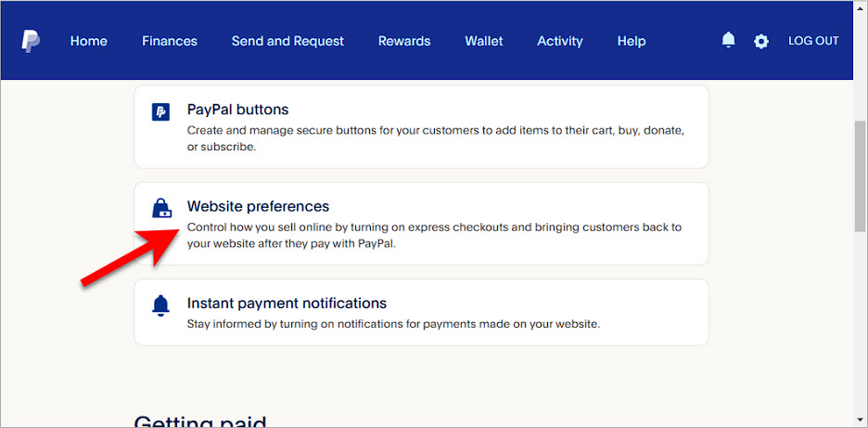Screen dimensions: 868x428
Task: View the Activity page
Action: 560,41
